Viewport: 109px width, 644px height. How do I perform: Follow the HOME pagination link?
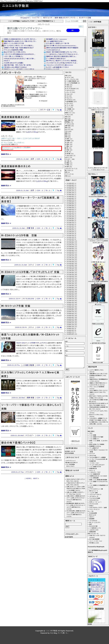(x=28, y=478)
